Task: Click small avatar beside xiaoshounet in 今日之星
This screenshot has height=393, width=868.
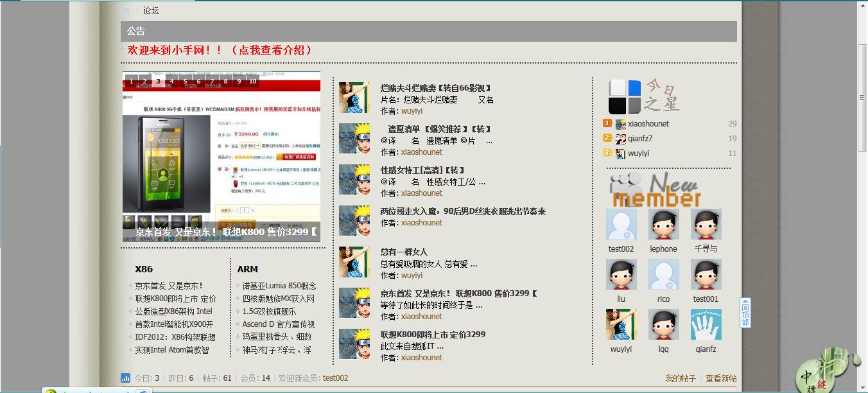Action: click(x=621, y=124)
